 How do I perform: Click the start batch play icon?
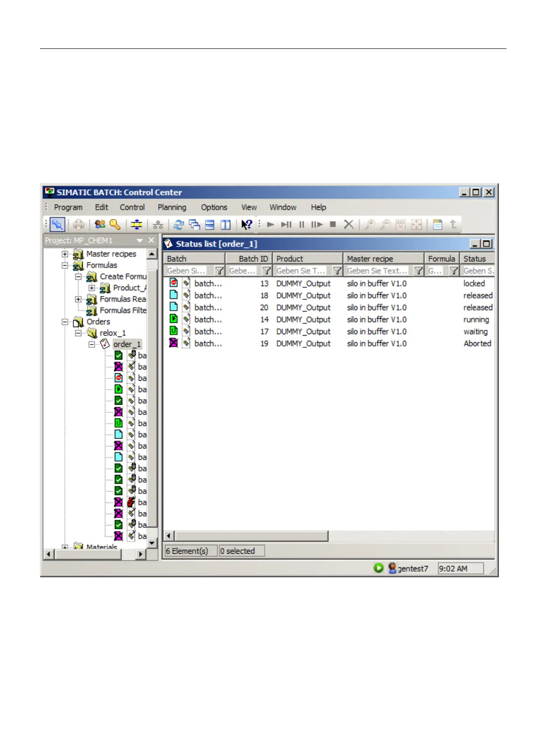point(271,225)
